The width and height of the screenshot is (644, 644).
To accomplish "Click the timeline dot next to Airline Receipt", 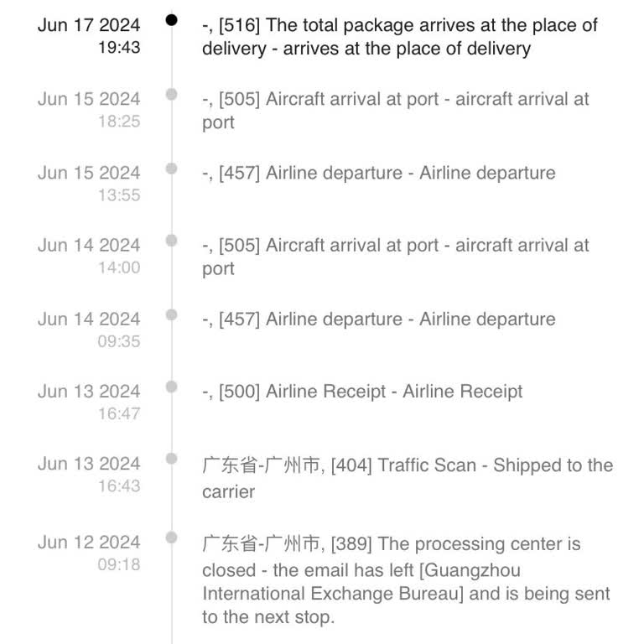I will click(172, 386).
